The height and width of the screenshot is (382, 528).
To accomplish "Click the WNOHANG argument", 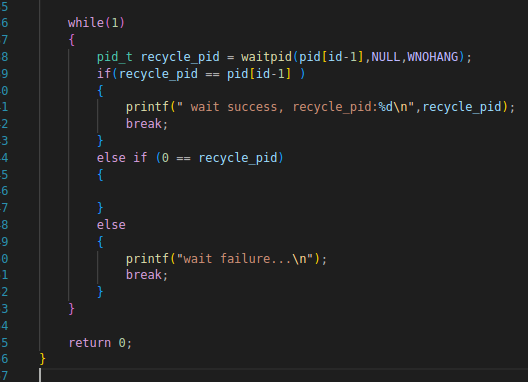I will (x=433, y=57).
